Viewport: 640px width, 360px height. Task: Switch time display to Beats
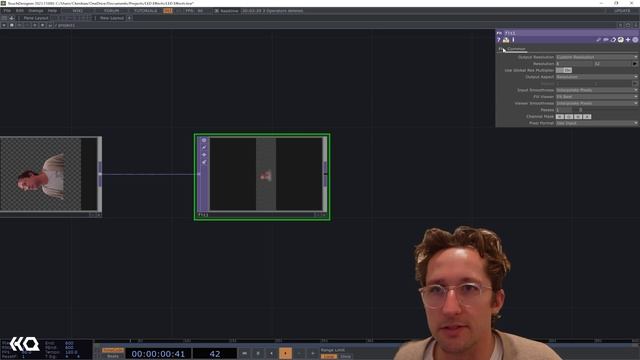click(x=113, y=356)
